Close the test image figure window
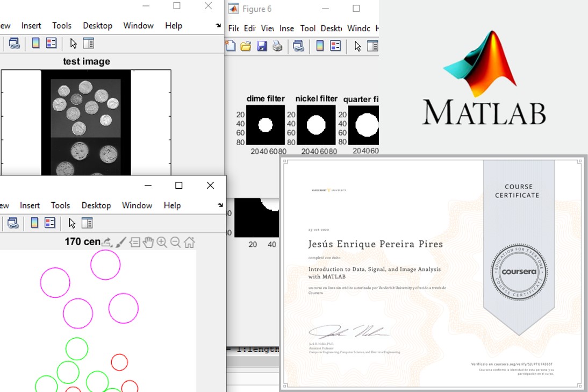This screenshot has width=588, height=392. (x=208, y=5)
